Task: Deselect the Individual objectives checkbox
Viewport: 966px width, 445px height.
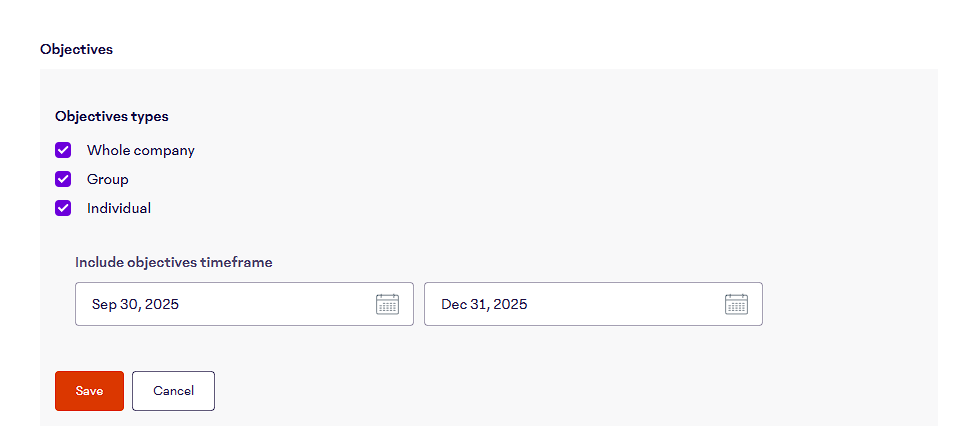Action: pos(63,208)
